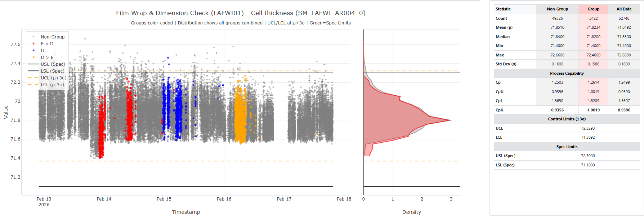Click the red cluster of E > D points
This screenshot has height=216, width=644.
102,126
